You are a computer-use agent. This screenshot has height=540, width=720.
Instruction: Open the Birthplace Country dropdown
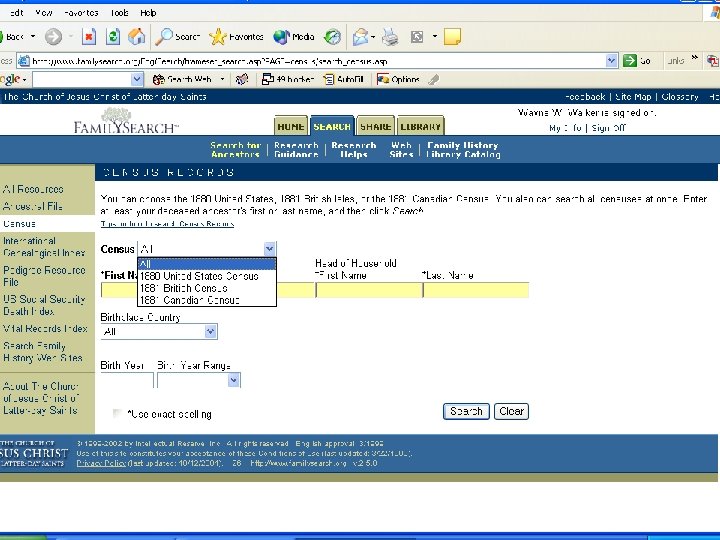pyautogui.click(x=210, y=332)
